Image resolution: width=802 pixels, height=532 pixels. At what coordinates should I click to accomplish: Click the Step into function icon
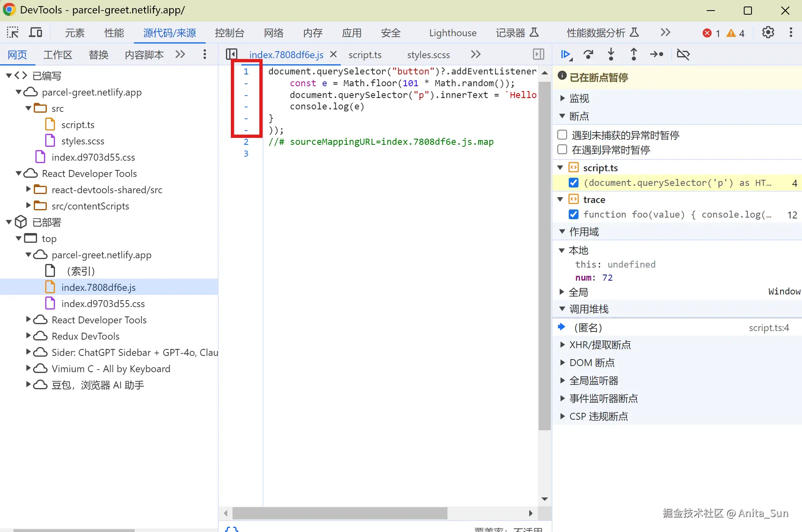click(611, 55)
